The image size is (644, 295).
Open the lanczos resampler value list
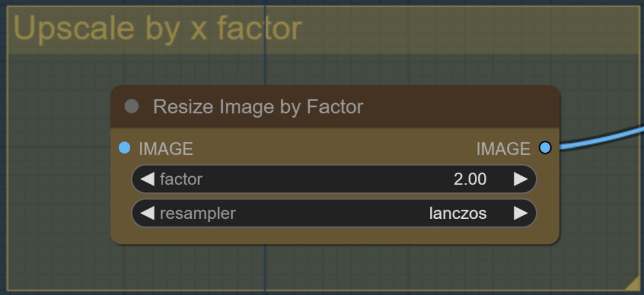(x=457, y=213)
